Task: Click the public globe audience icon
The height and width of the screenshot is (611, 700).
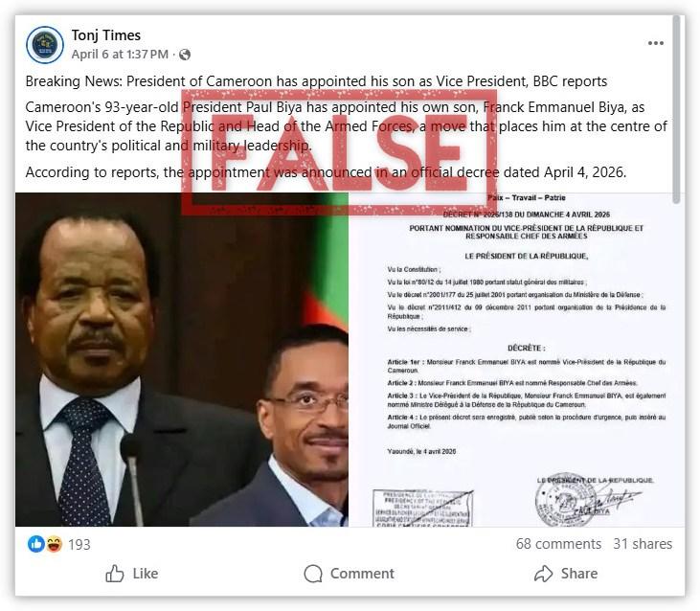Action: 185,55
